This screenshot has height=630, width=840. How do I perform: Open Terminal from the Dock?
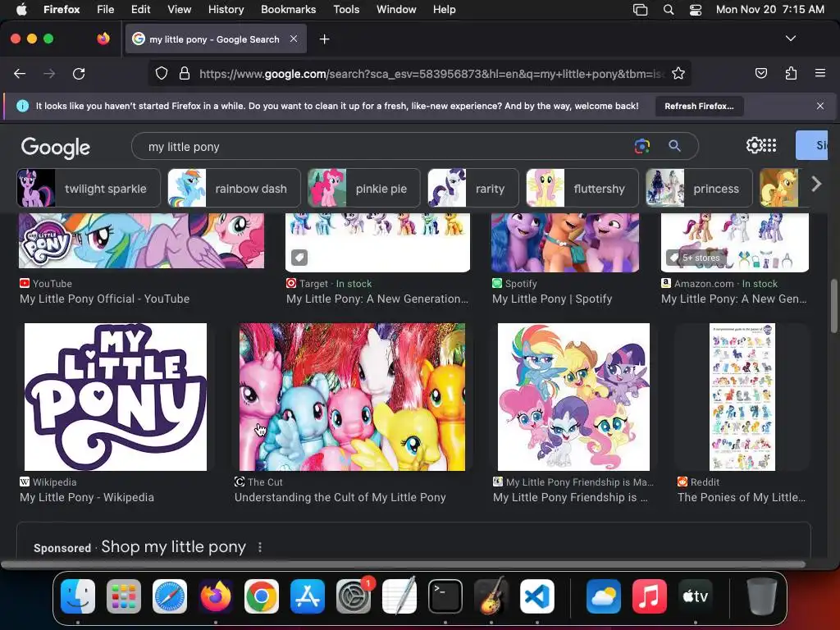tap(445, 596)
